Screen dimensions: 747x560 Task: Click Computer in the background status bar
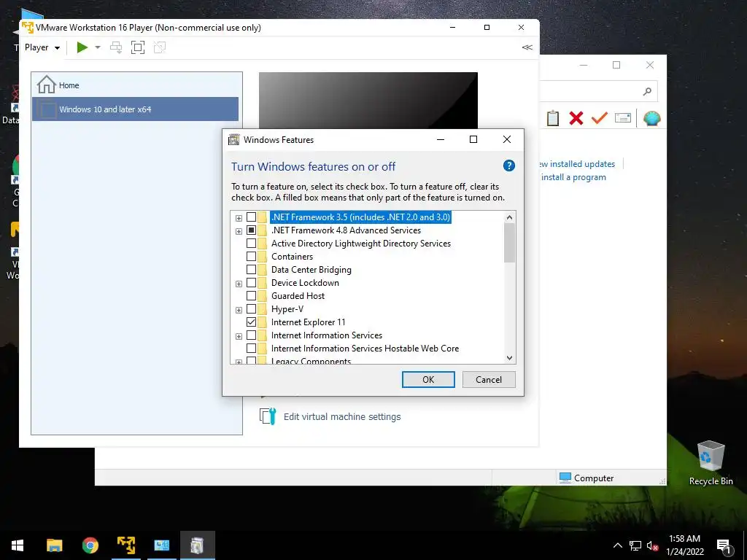(x=587, y=478)
